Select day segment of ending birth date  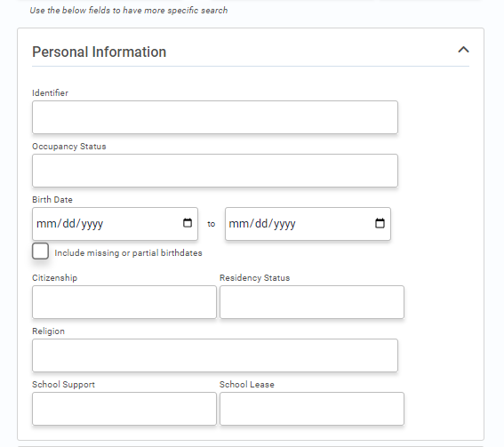point(261,223)
